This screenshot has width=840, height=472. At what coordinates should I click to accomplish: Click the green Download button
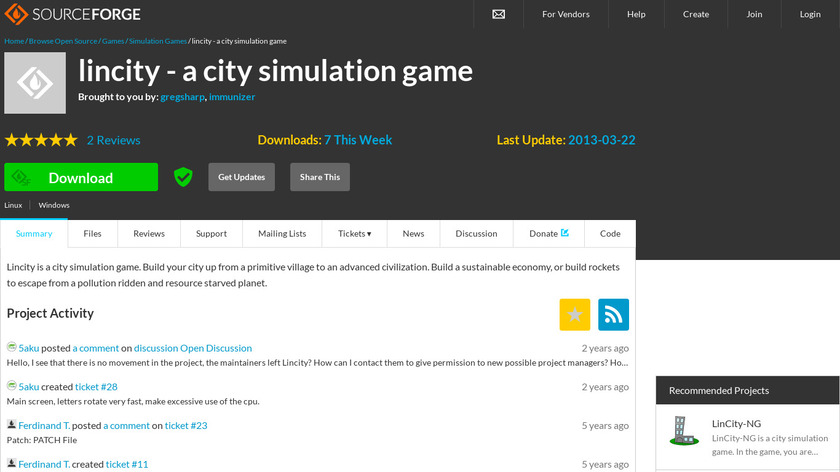coord(81,177)
